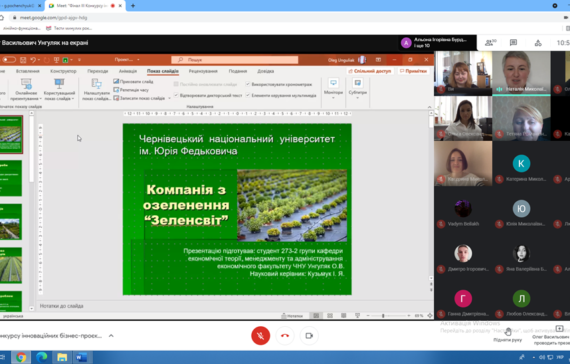570x364 pixels.
Task: Open Довідка ribbon tab
Action: coord(265,71)
